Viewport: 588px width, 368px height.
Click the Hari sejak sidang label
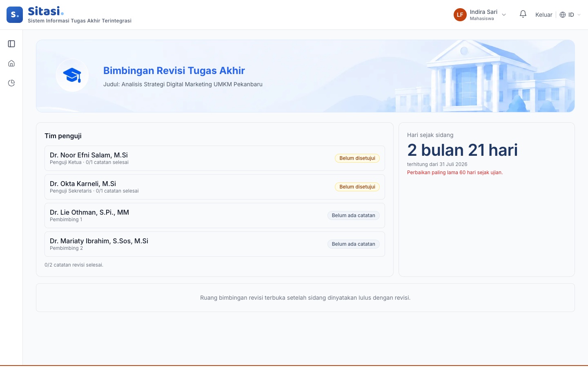[430, 135]
